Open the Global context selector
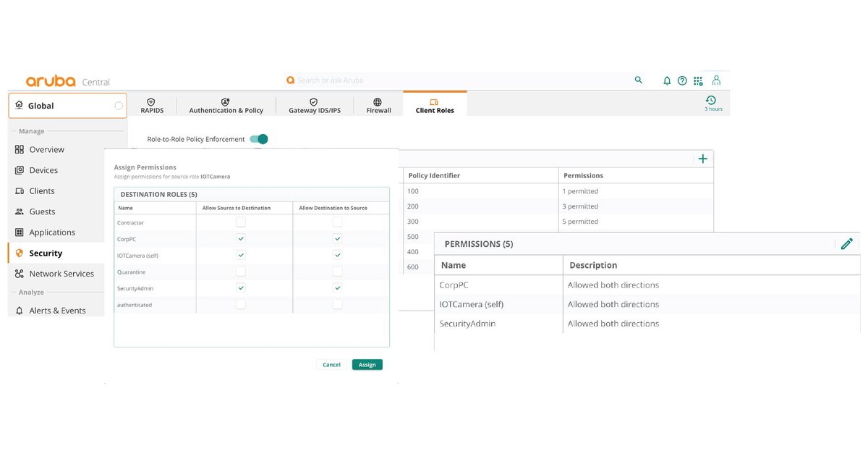 point(68,106)
